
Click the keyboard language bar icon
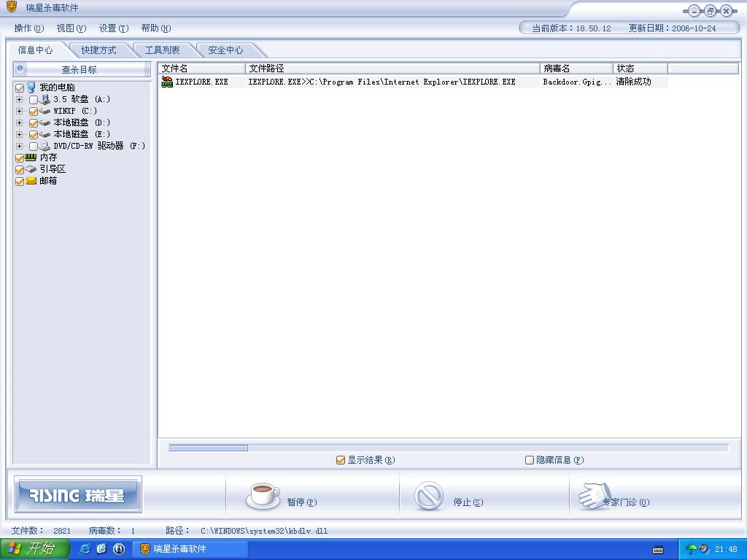(x=658, y=550)
